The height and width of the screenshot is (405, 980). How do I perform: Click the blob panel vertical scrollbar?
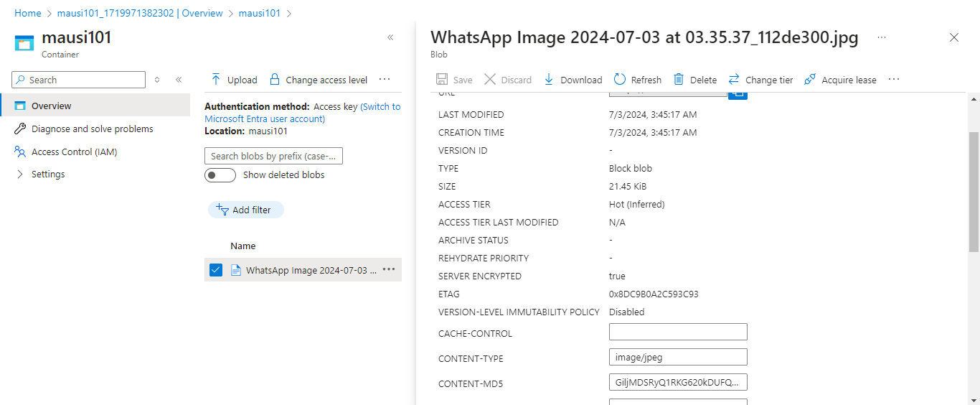point(974,192)
